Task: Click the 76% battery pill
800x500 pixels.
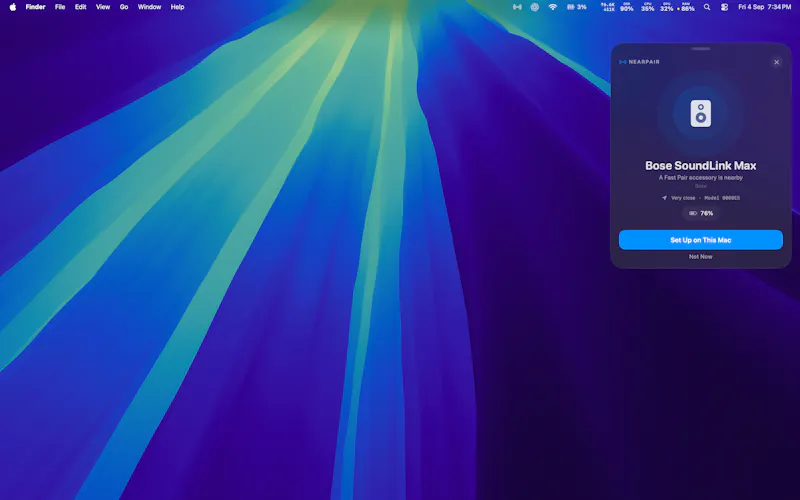Action: (x=701, y=213)
